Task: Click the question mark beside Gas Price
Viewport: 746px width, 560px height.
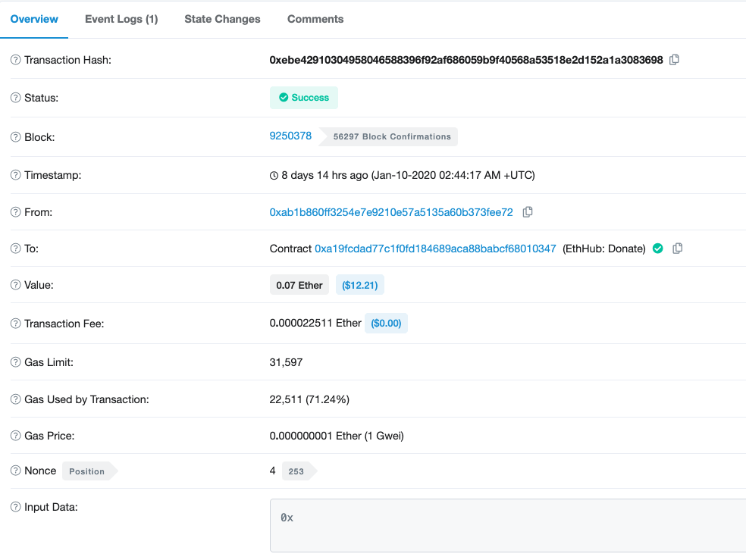Action: [x=14, y=435]
